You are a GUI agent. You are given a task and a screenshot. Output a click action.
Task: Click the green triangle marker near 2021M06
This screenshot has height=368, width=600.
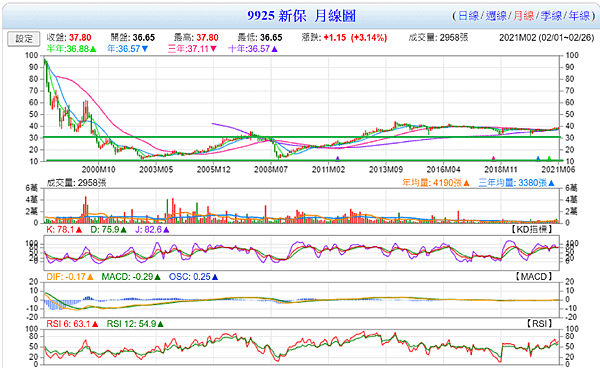point(549,158)
